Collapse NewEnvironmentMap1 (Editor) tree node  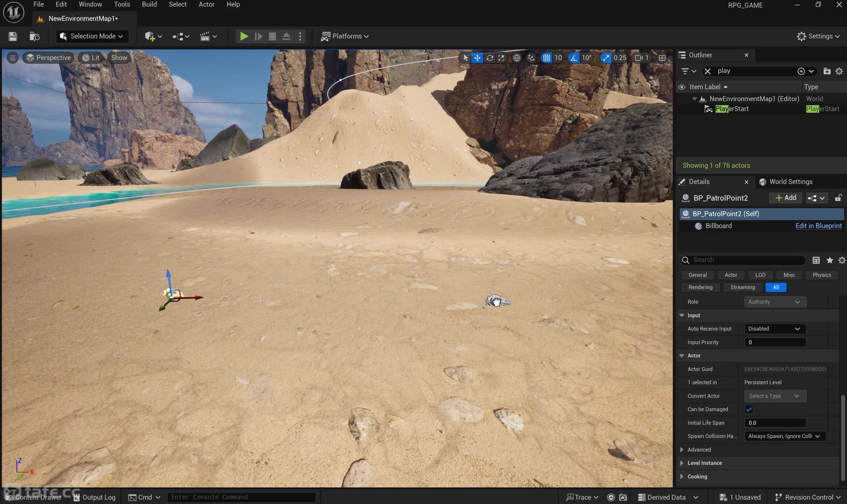694,99
